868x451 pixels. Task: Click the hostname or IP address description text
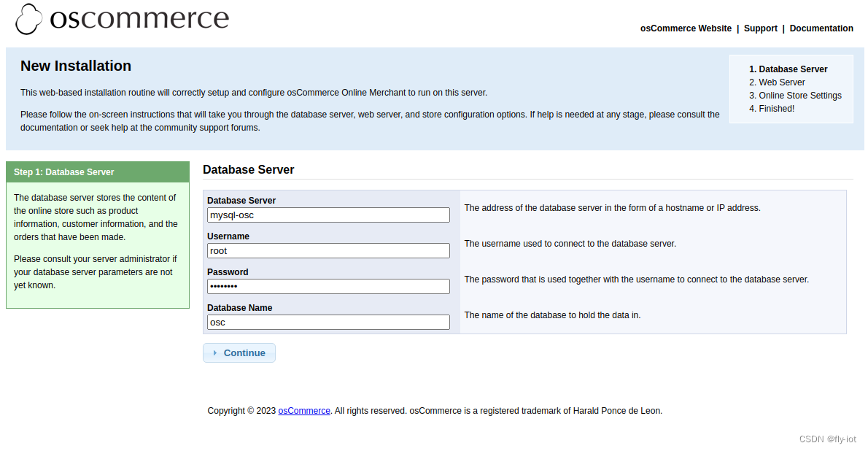(612, 208)
